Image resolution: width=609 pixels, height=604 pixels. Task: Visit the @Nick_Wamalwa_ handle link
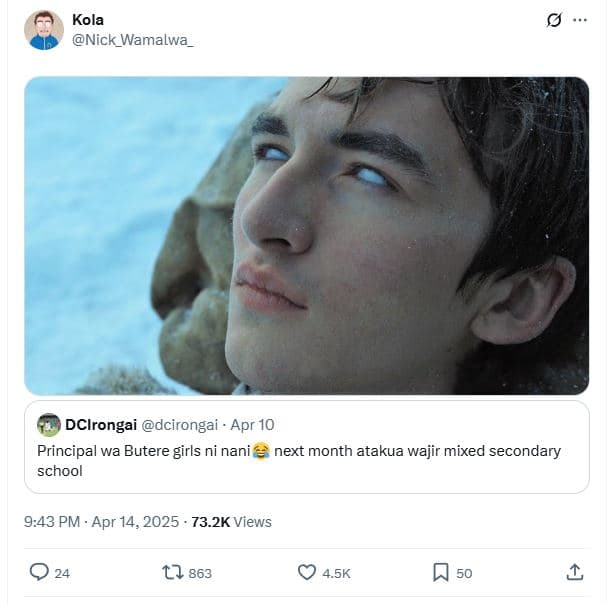pyautogui.click(x=132, y=39)
